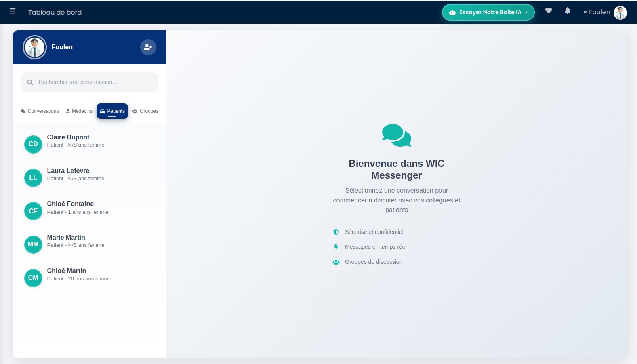Click the add contact icon button
Viewport: 637px width, 364px height.
coord(148,47)
